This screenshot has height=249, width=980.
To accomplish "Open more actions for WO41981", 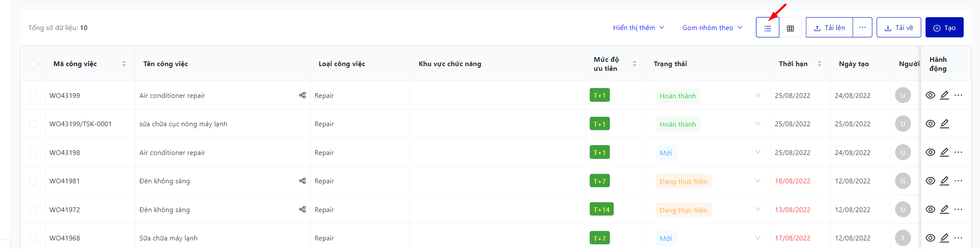I will click(x=959, y=181).
